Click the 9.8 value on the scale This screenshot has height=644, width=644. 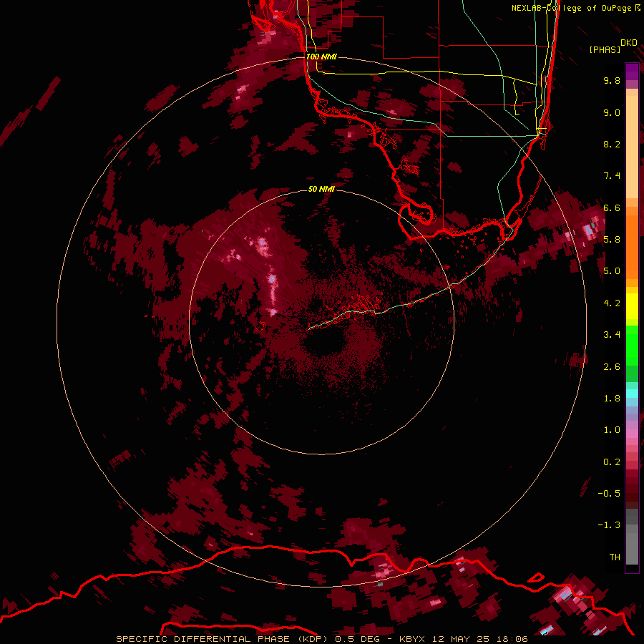612,80
